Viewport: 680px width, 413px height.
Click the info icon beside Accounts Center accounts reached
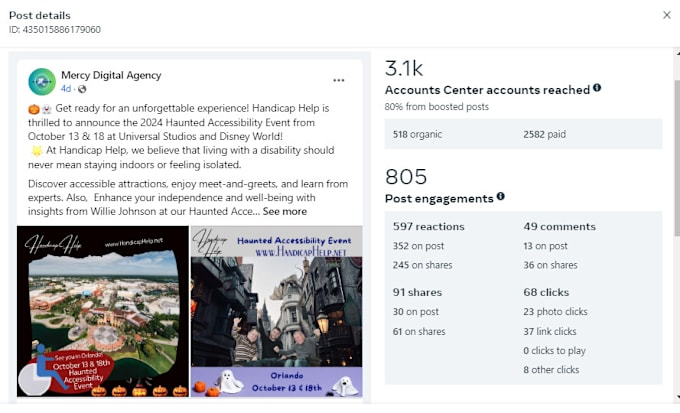click(597, 88)
